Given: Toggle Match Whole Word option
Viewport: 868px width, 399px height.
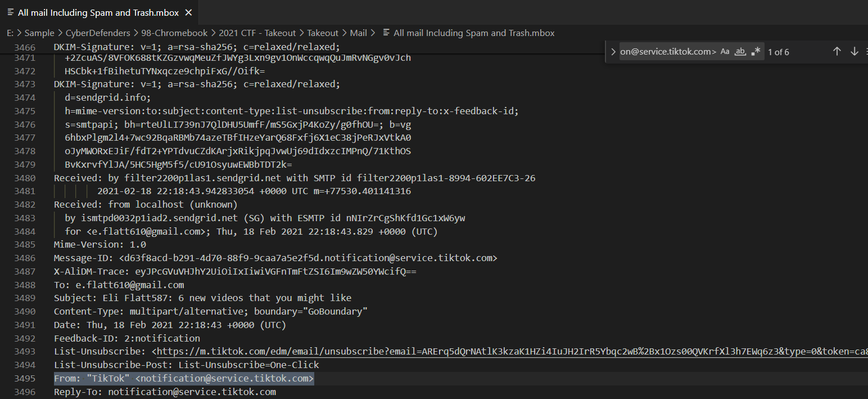Looking at the screenshot, I should tap(741, 52).
